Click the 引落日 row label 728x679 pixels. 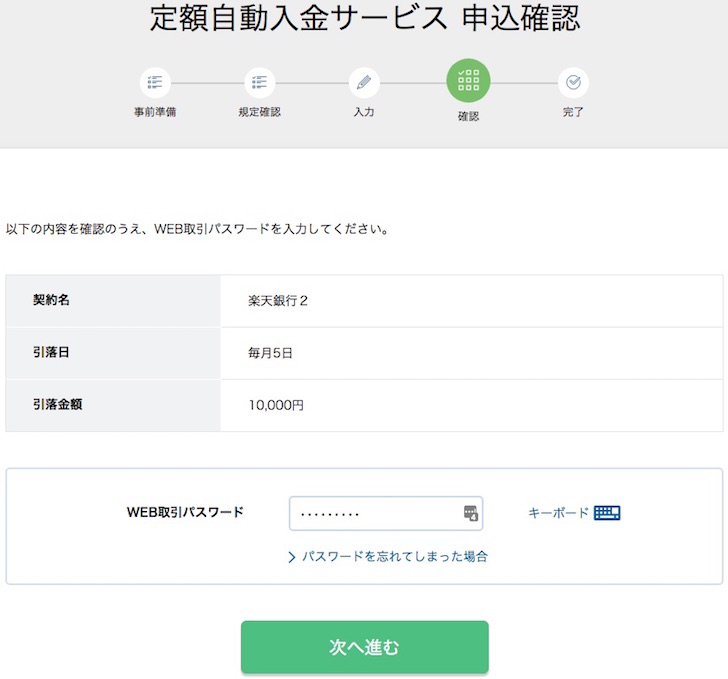tap(51, 352)
